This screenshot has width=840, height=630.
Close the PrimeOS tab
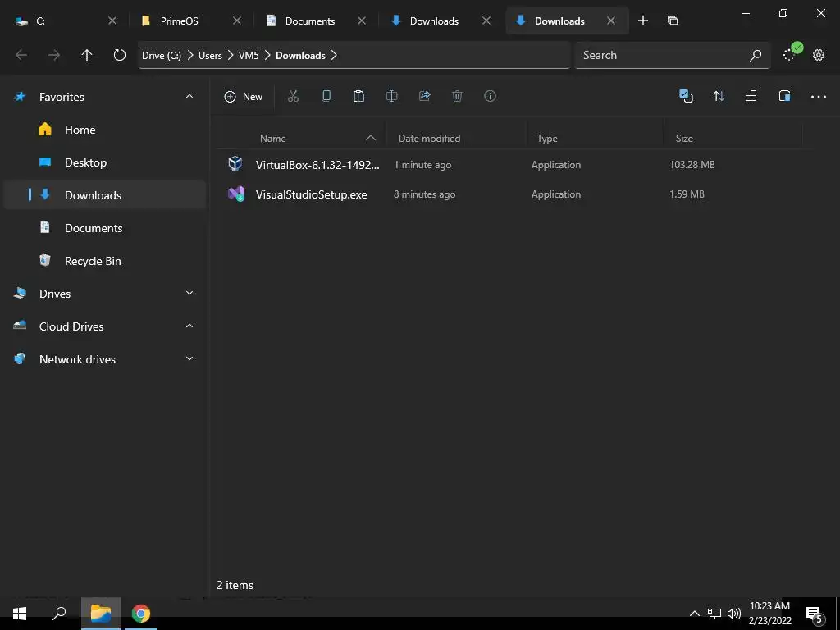click(237, 21)
